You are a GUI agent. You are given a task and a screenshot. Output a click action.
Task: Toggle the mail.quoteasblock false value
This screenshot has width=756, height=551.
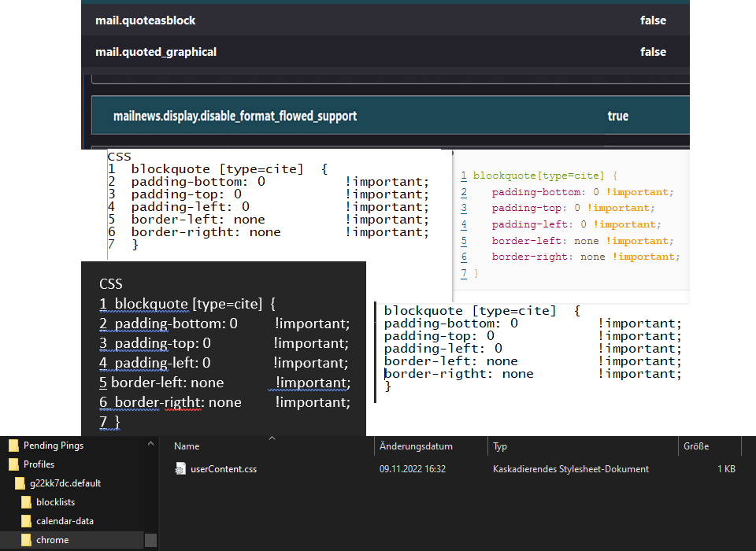(653, 20)
